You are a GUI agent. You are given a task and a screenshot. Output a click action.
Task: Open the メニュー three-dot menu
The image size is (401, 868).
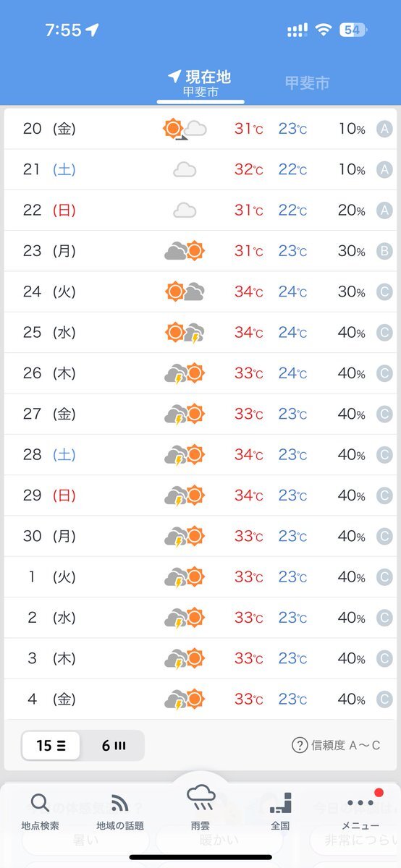tap(360, 810)
